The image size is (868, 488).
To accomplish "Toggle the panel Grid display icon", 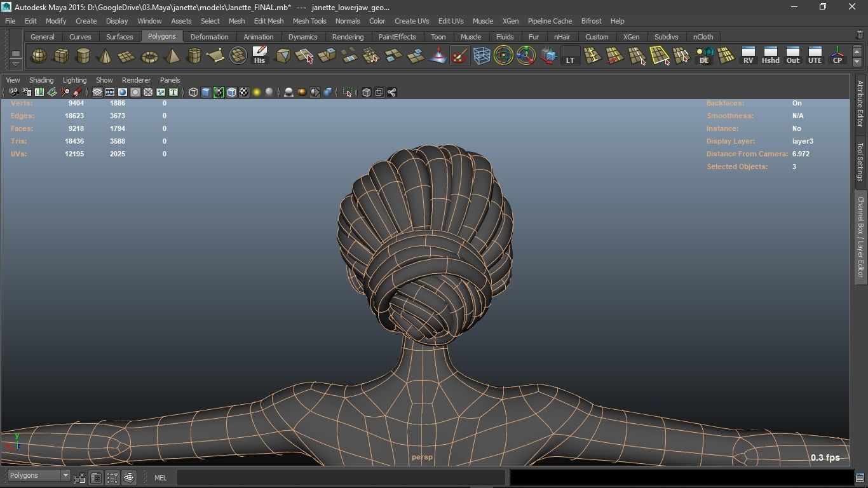I will pos(97,92).
